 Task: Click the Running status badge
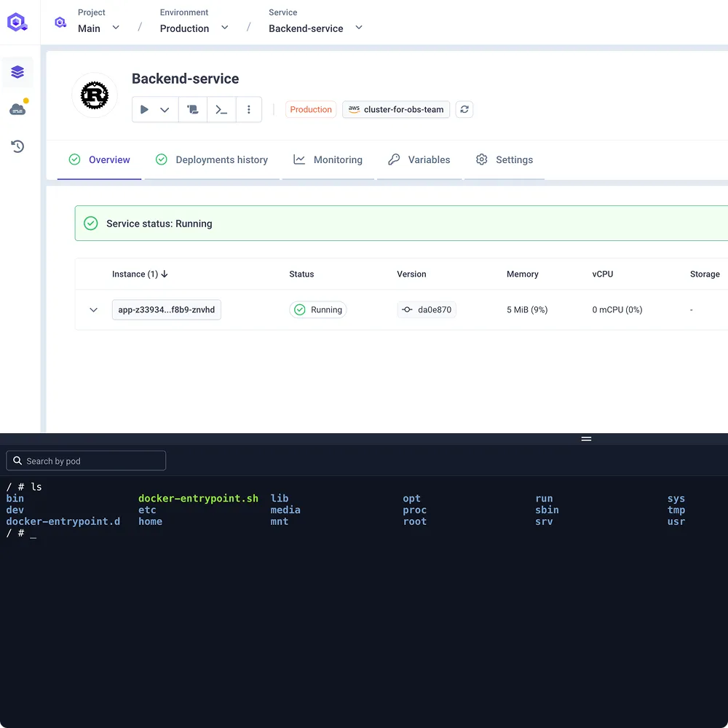tap(318, 309)
